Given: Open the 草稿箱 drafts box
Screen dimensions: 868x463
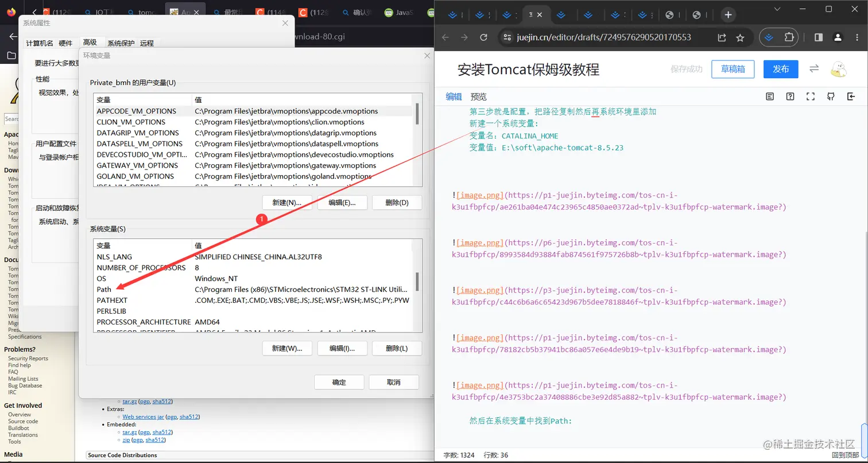Looking at the screenshot, I should pyautogui.click(x=733, y=69).
